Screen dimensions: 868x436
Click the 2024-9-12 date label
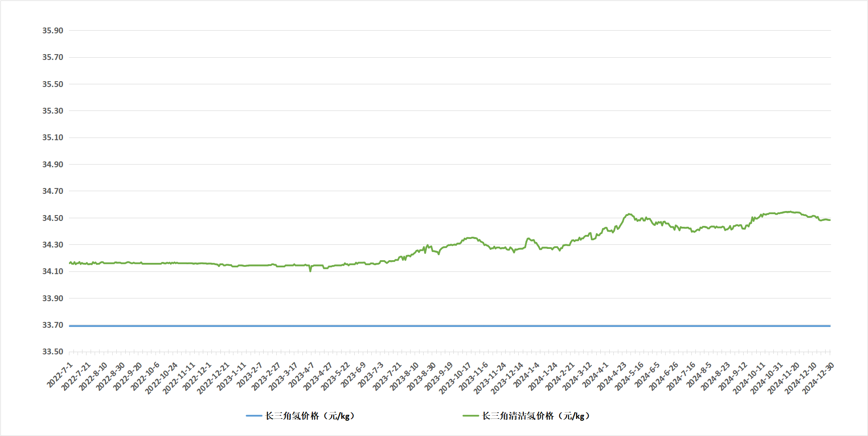734,376
